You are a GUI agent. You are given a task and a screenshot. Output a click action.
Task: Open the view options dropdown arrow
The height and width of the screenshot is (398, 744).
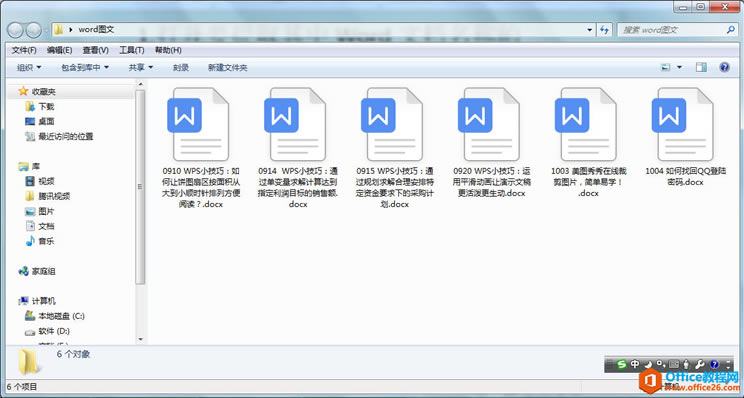(679, 67)
